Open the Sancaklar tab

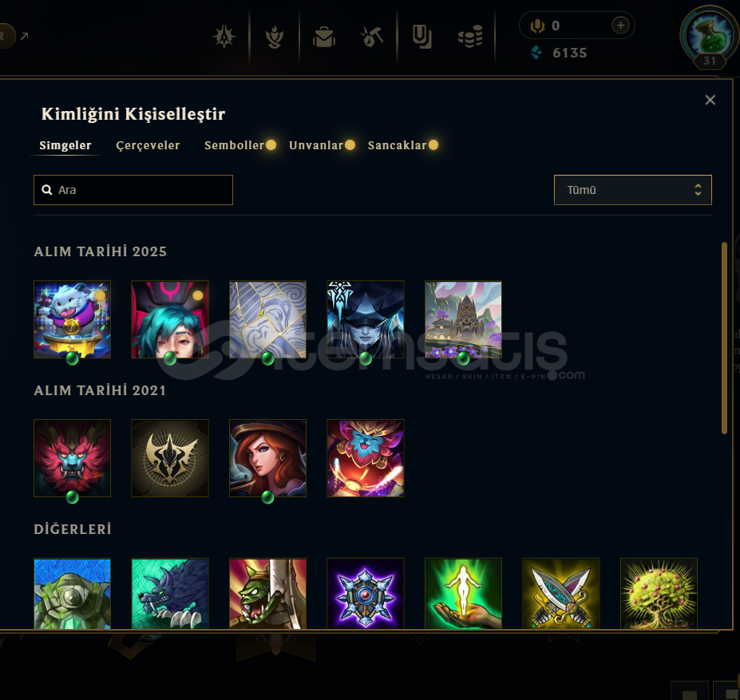397,145
